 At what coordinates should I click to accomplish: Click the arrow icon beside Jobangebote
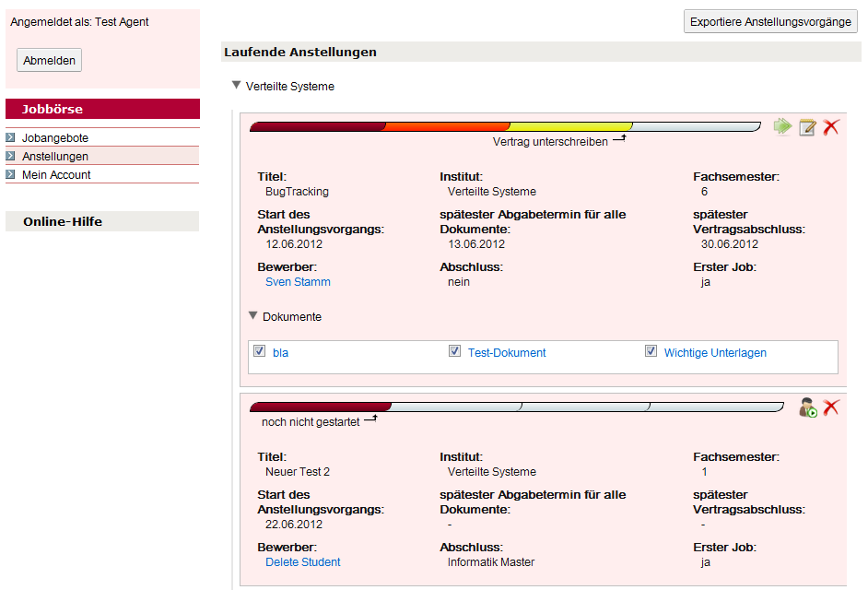pyautogui.click(x=10, y=137)
